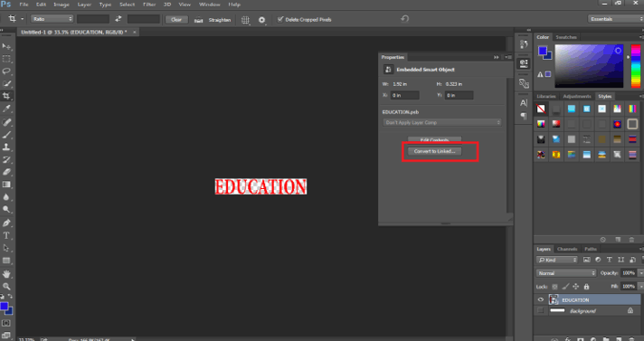
Task: Open the History panel icon
Action: pos(524,44)
